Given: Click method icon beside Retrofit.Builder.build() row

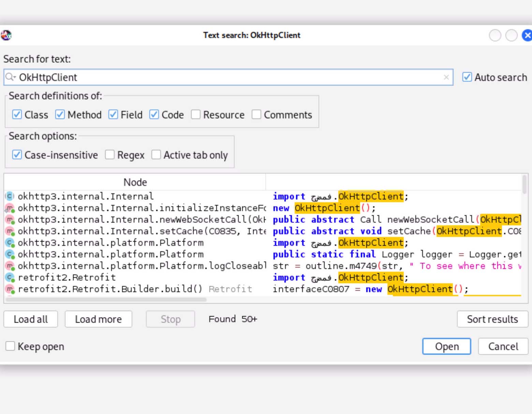Looking at the screenshot, I should pyautogui.click(x=10, y=289).
